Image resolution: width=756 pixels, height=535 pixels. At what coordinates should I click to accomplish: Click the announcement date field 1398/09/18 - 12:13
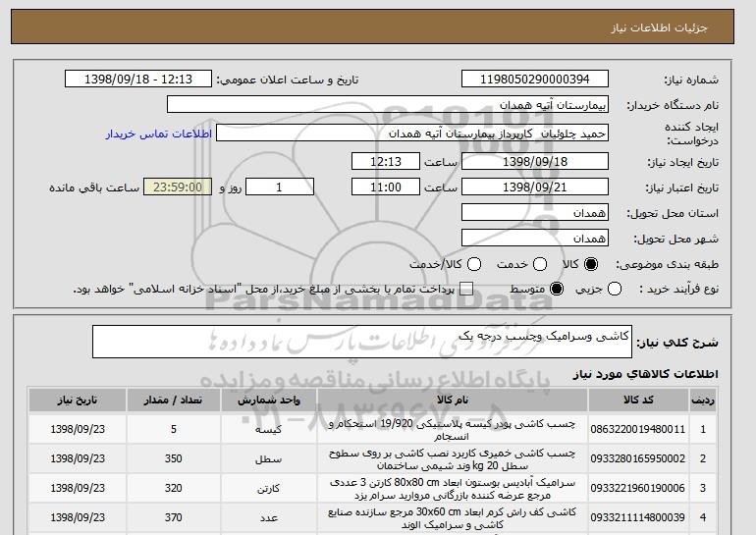(138, 80)
